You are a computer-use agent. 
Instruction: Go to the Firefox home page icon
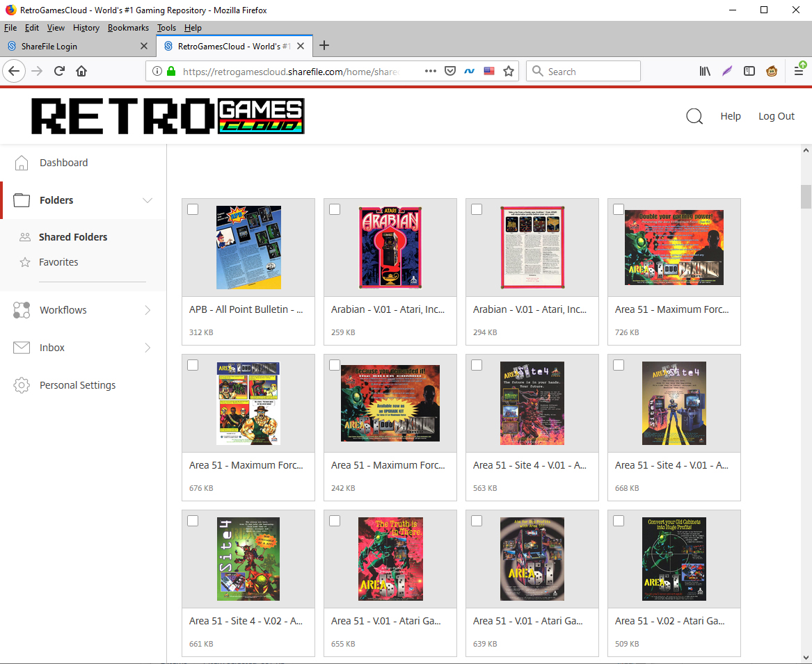coord(81,71)
